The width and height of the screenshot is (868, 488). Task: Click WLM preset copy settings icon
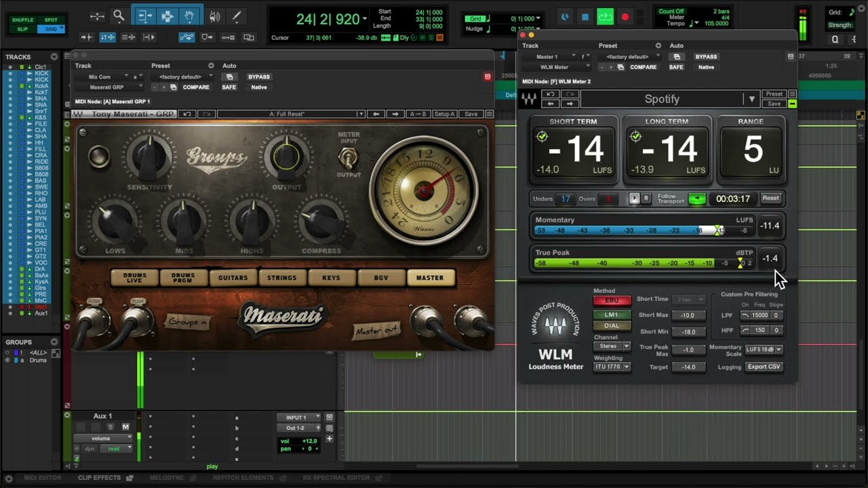[620, 67]
